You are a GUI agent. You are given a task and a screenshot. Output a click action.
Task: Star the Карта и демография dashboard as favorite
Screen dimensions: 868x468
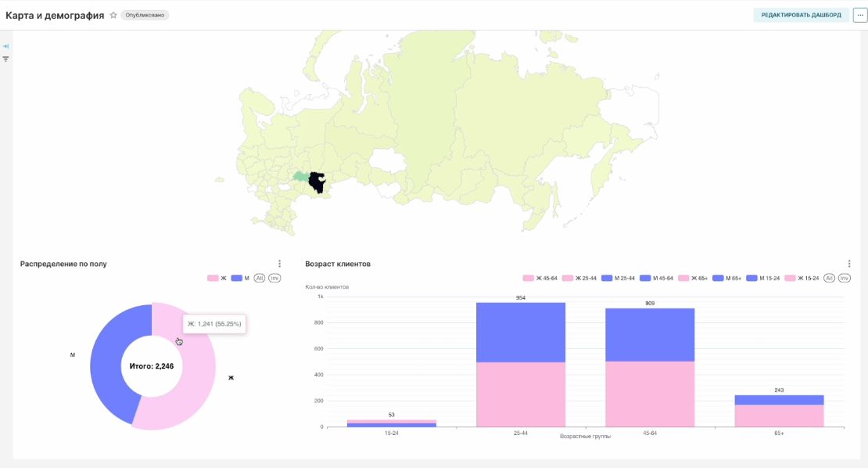click(x=113, y=15)
